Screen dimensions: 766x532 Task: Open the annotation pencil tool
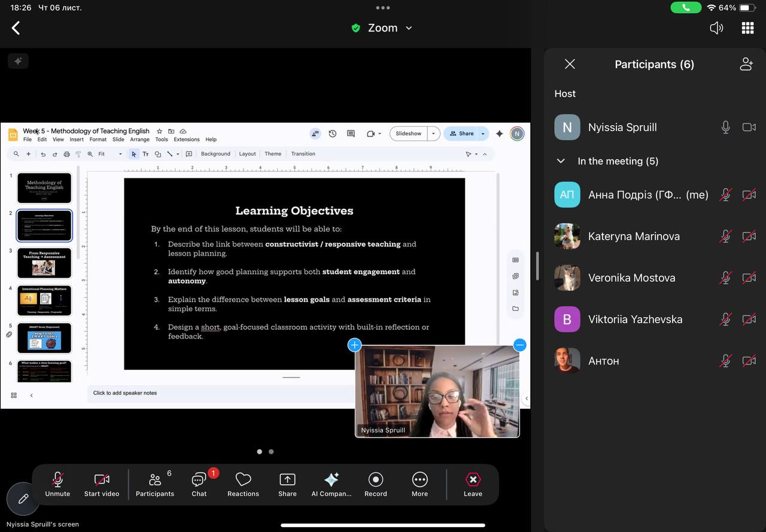[x=23, y=498]
